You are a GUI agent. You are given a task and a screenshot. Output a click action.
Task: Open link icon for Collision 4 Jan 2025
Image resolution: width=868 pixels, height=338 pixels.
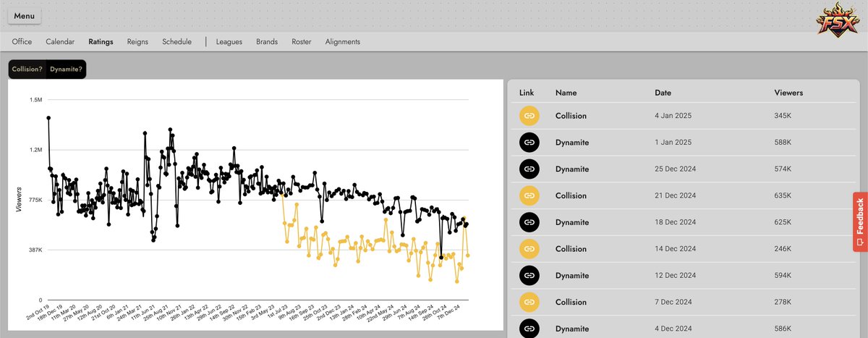pos(529,116)
